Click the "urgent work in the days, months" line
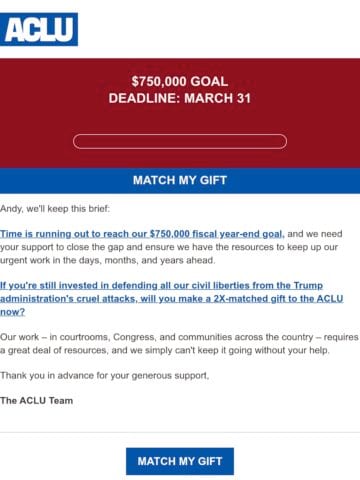 coord(107,260)
